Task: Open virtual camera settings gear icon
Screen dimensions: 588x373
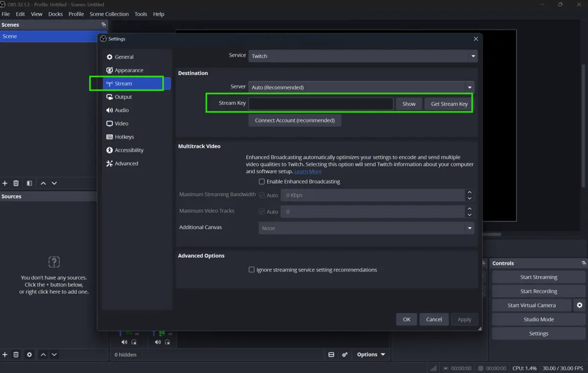Action: (x=580, y=305)
